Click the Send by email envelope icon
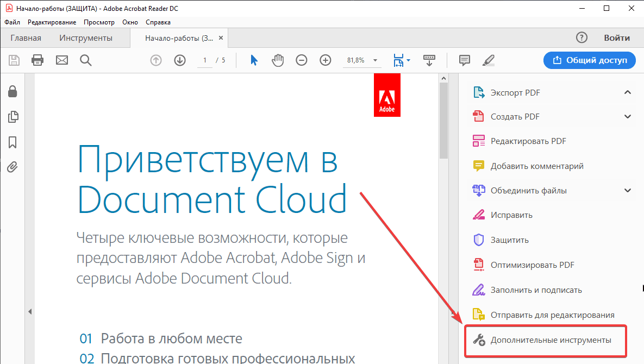644x364 pixels. (x=61, y=60)
